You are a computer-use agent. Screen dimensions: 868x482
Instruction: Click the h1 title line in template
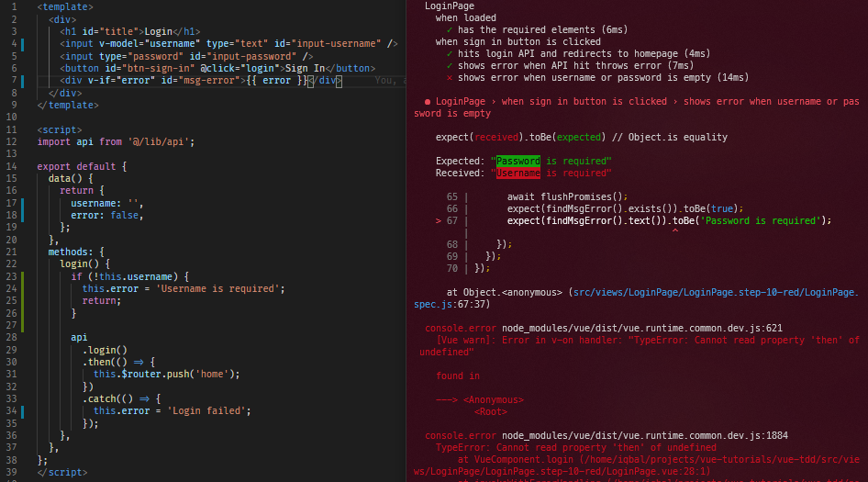point(130,31)
